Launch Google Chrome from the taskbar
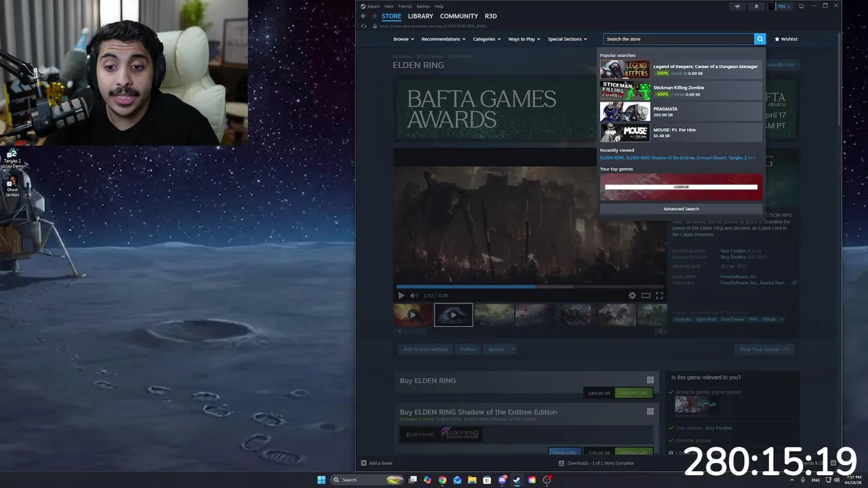 click(x=442, y=480)
